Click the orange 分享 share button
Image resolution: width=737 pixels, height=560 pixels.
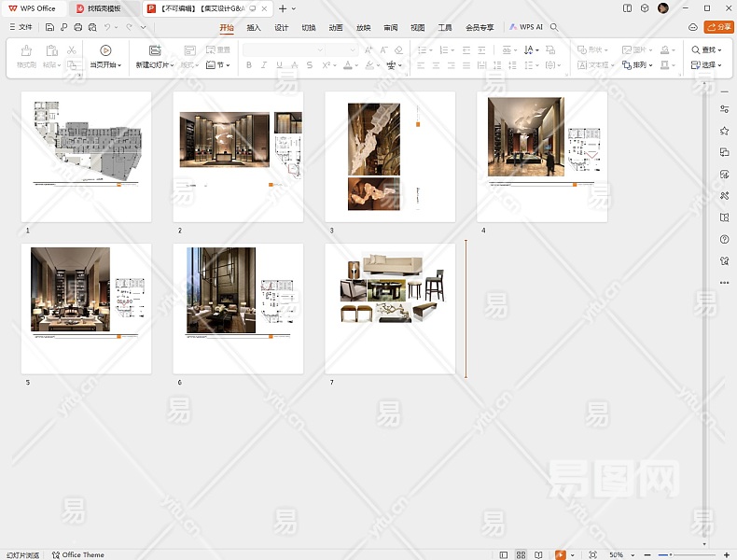pyautogui.click(x=718, y=27)
